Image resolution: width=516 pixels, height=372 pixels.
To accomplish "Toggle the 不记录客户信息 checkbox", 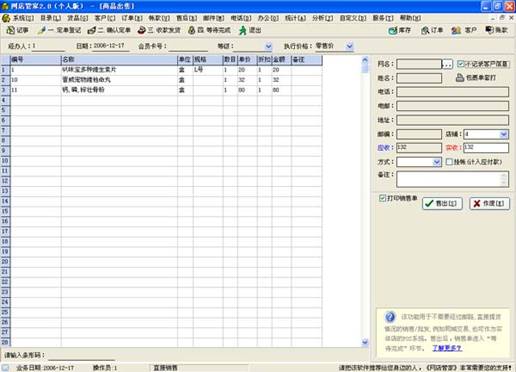I will pos(461,64).
